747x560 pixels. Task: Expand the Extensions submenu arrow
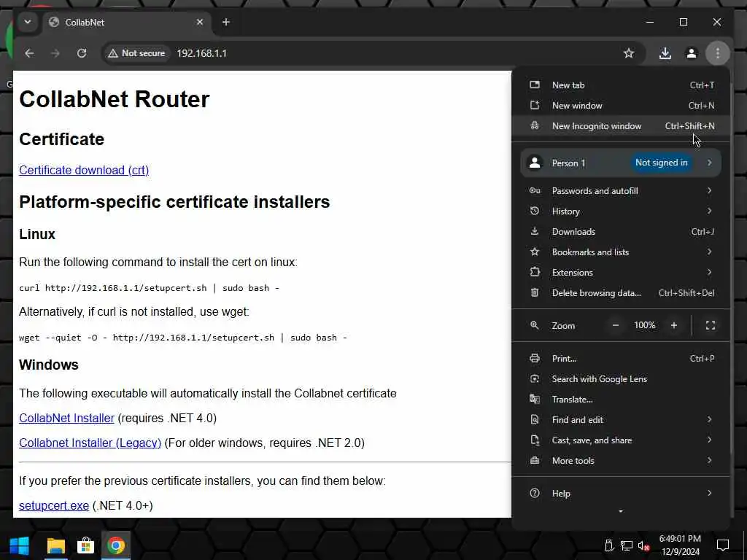709,273
